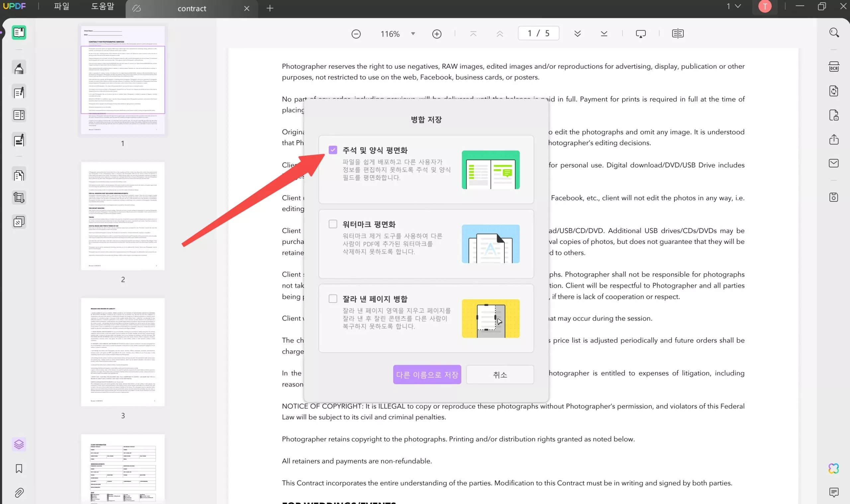This screenshot has width=850, height=504.
Task: Zoom out with the minus icon
Action: pos(356,34)
